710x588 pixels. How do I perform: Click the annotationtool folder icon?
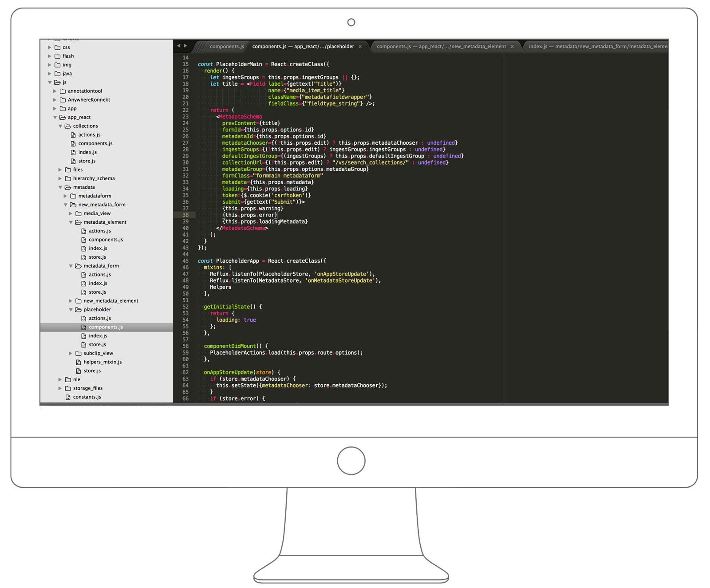tap(63, 91)
